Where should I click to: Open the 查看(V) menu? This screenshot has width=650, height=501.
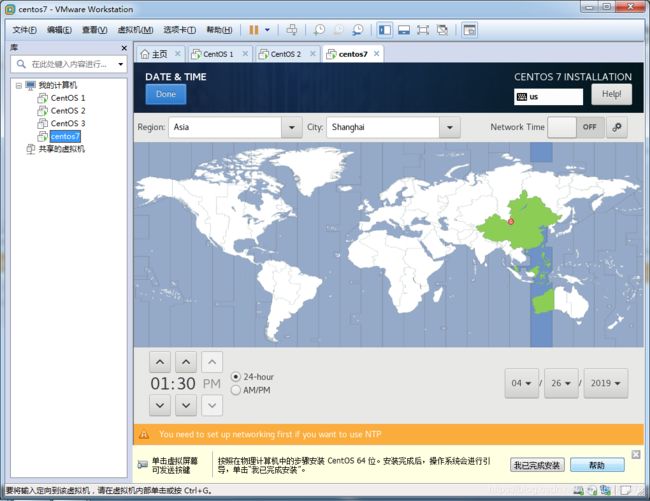[x=95, y=30]
